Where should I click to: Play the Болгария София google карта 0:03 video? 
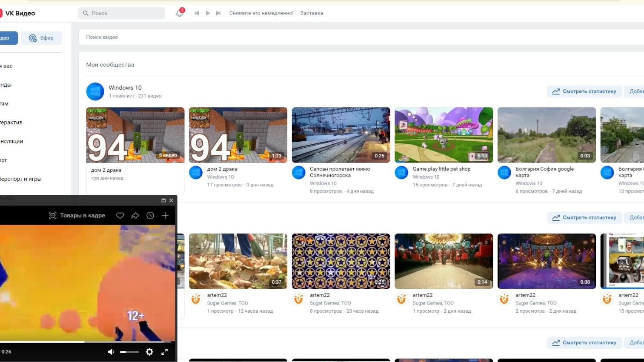pos(547,135)
